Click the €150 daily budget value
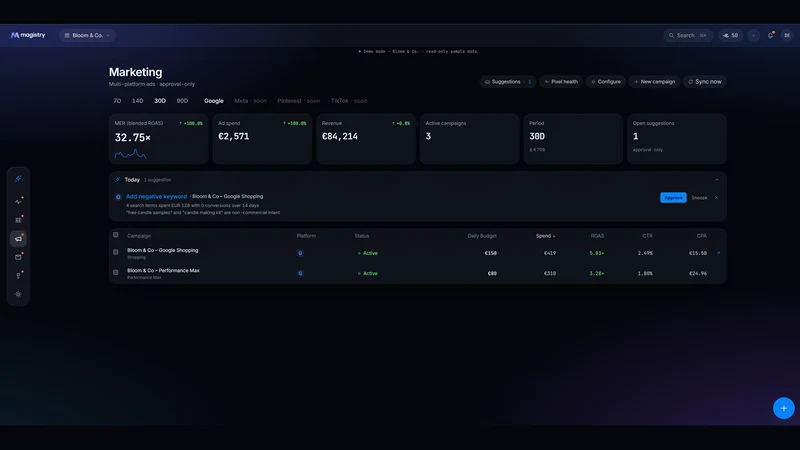Viewport: 800px width, 450px height. click(491, 253)
